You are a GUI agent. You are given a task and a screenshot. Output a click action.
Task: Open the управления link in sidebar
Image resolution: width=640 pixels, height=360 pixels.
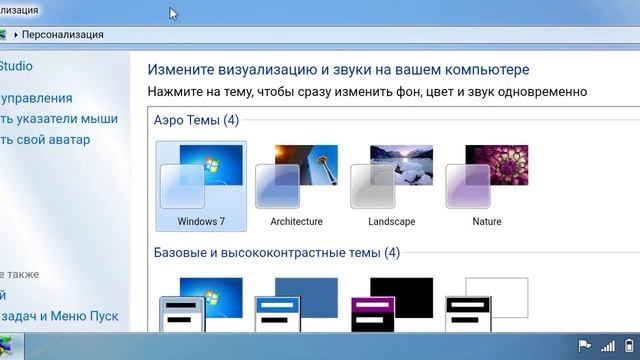[36, 98]
